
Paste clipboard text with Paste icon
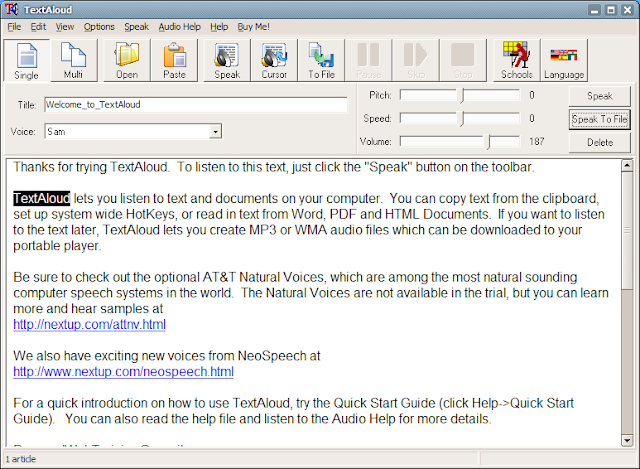tap(174, 60)
